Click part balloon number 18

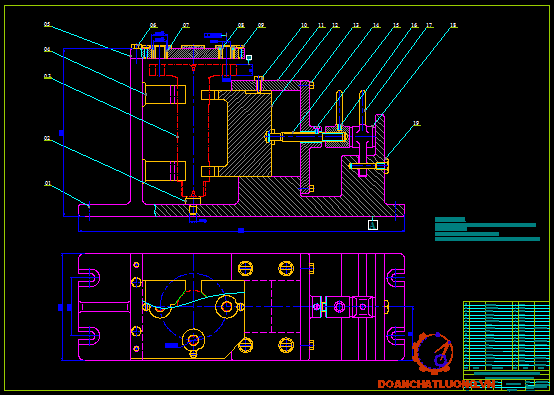click(453, 25)
